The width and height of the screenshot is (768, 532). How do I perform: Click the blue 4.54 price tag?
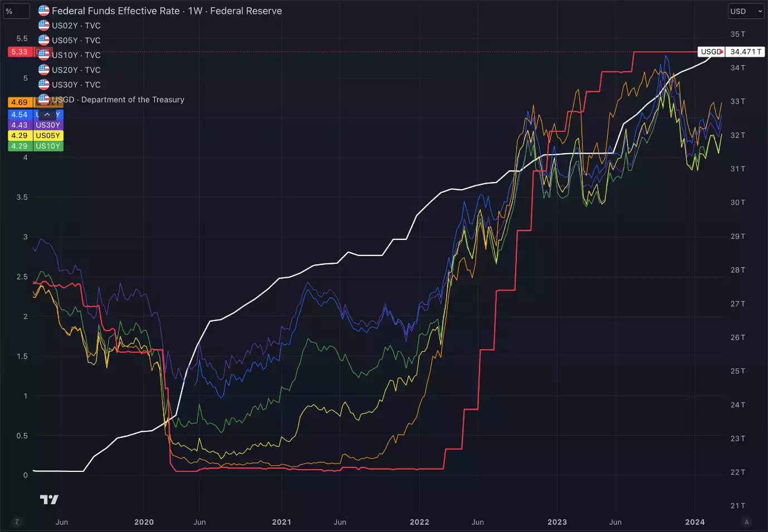click(20, 115)
